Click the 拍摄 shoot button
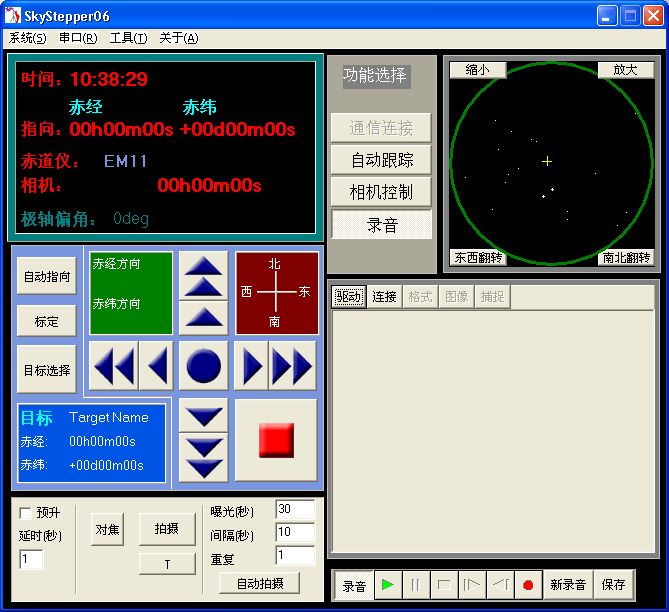The image size is (669, 612). tap(167, 529)
